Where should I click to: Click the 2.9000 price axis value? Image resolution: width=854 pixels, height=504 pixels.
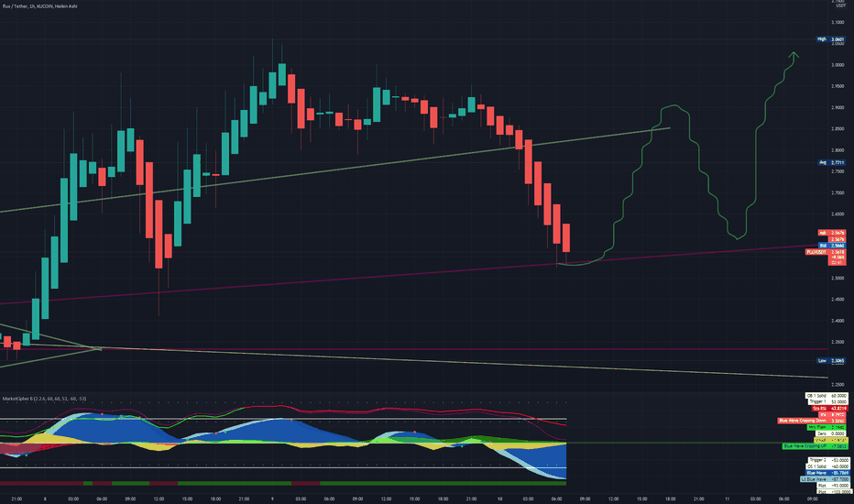(838, 107)
